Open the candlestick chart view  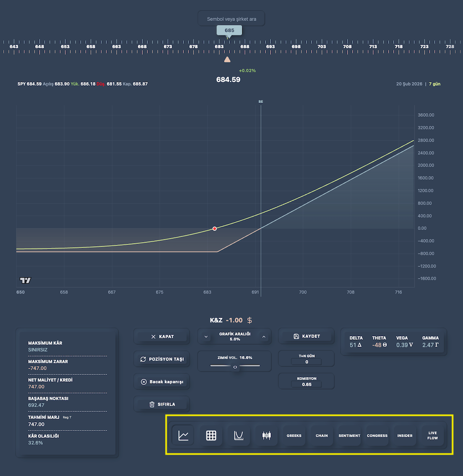point(266,435)
